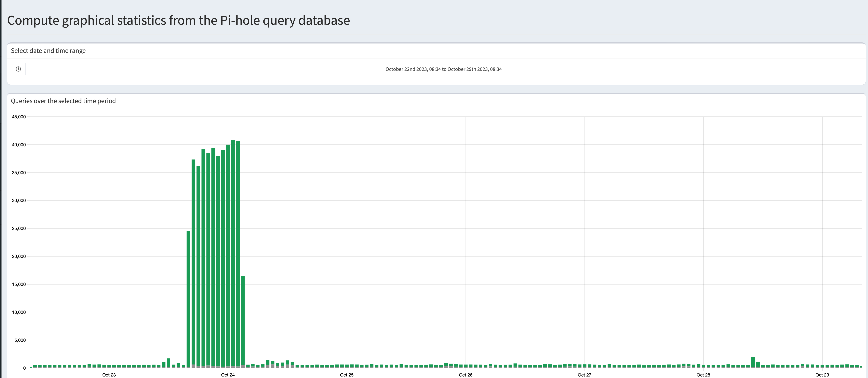Click the Oct 26 x-axis label
The width and height of the screenshot is (868, 378).
point(465,375)
